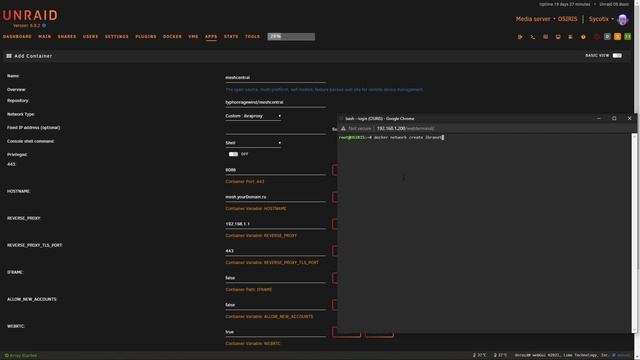Toggle the BASIC VIEW switch
This screenshot has height=360, width=640.
[x=617, y=56]
